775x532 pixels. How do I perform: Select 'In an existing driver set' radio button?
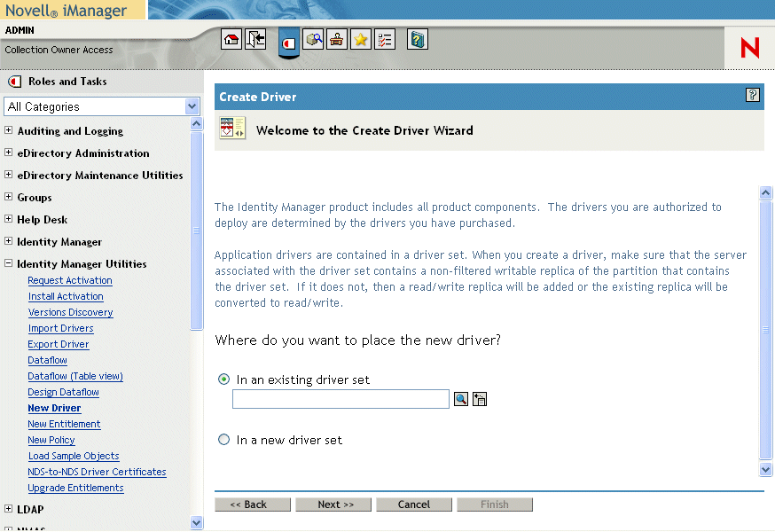(223, 379)
